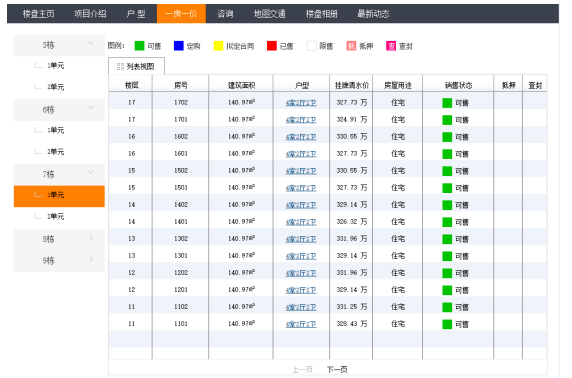Click green status square for room 1601
572x378 pixels.
point(447,154)
